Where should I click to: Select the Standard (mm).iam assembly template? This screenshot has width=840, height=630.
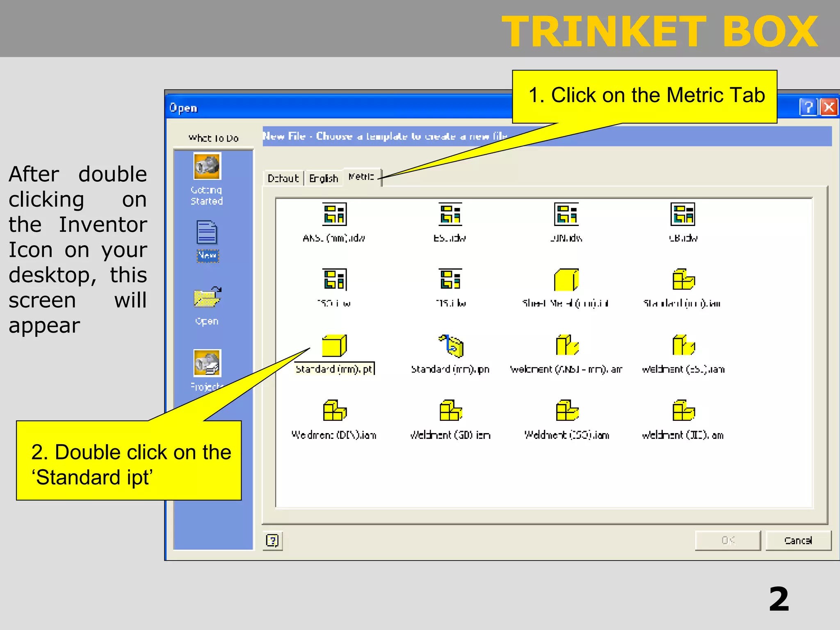pyautogui.click(x=683, y=280)
